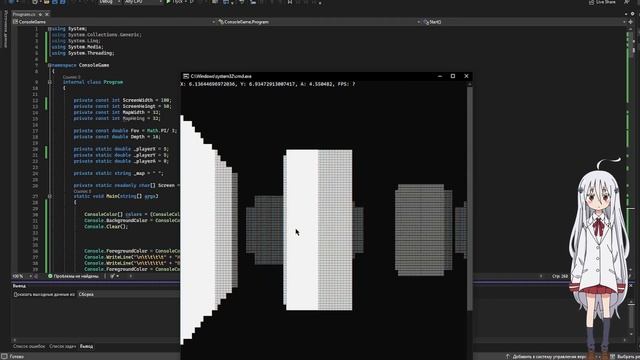Open the ConsoleGame project navigation dropdown
The image size is (640, 360).
tap(113, 22)
